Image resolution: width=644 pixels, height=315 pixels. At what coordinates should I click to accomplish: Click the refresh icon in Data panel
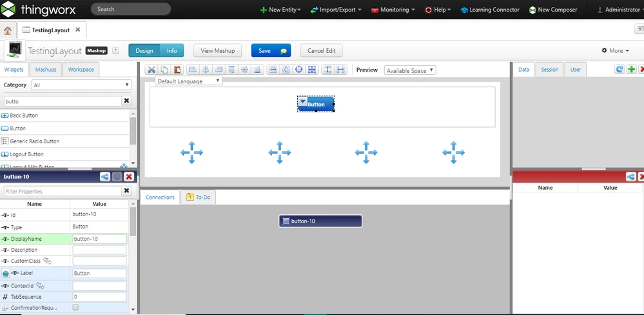[x=620, y=69]
